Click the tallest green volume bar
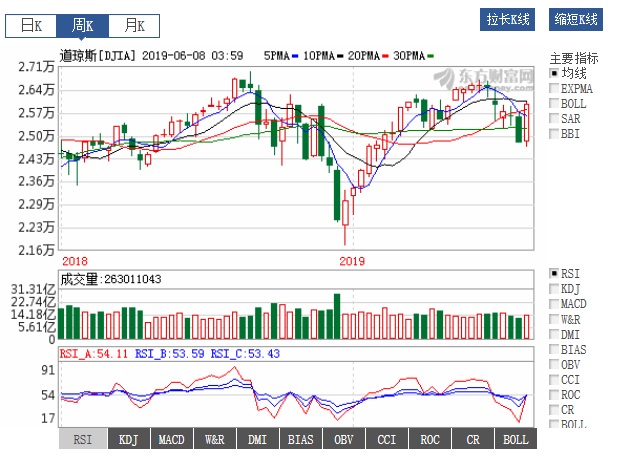This screenshot has width=623, height=457. pyautogui.click(x=337, y=317)
